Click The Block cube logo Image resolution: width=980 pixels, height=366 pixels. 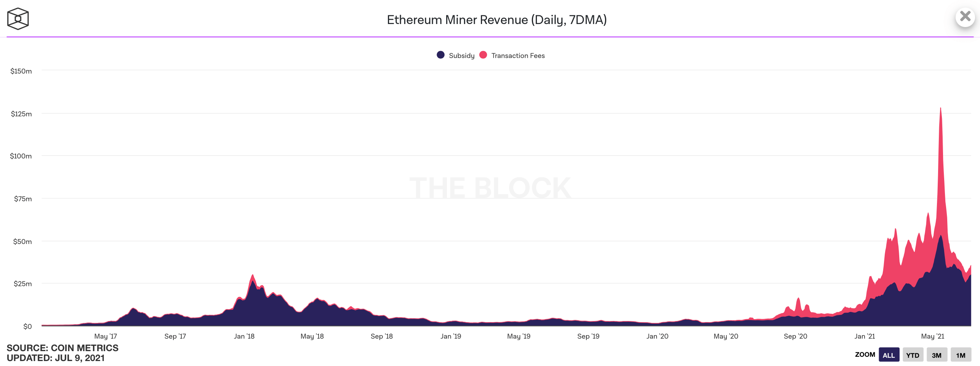[18, 19]
